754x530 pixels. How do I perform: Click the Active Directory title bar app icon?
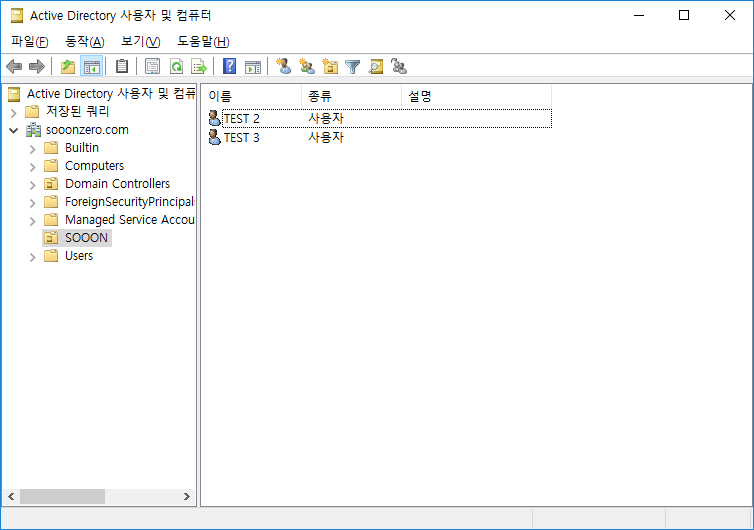click(x=17, y=16)
